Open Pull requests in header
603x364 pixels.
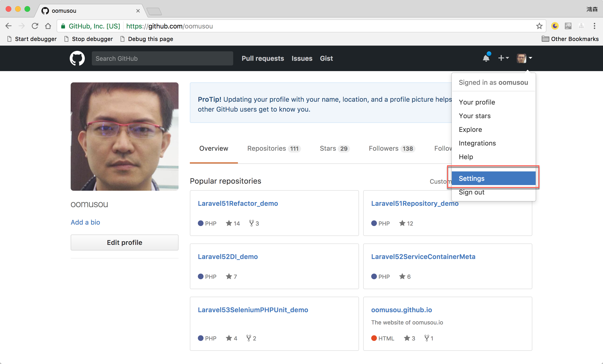click(x=263, y=58)
